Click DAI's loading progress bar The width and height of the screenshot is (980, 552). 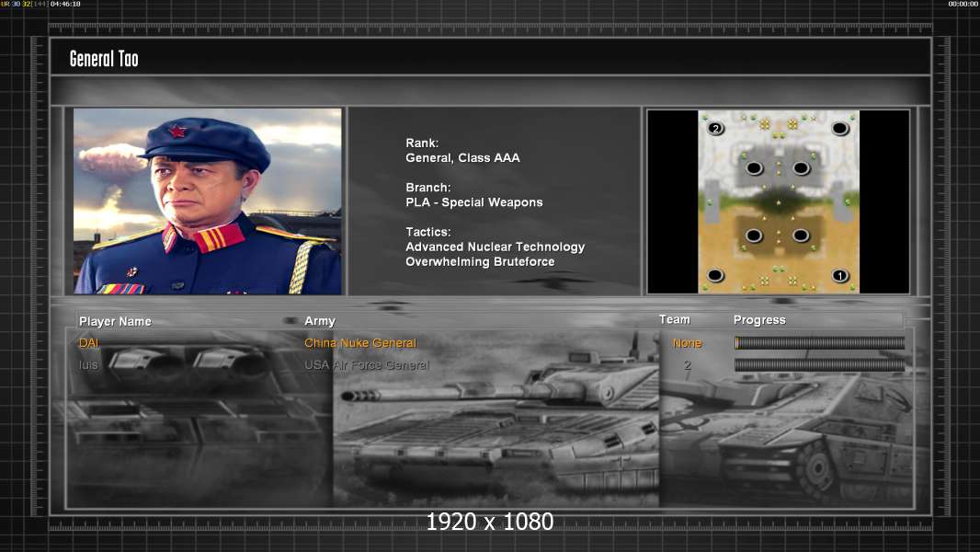tap(819, 342)
